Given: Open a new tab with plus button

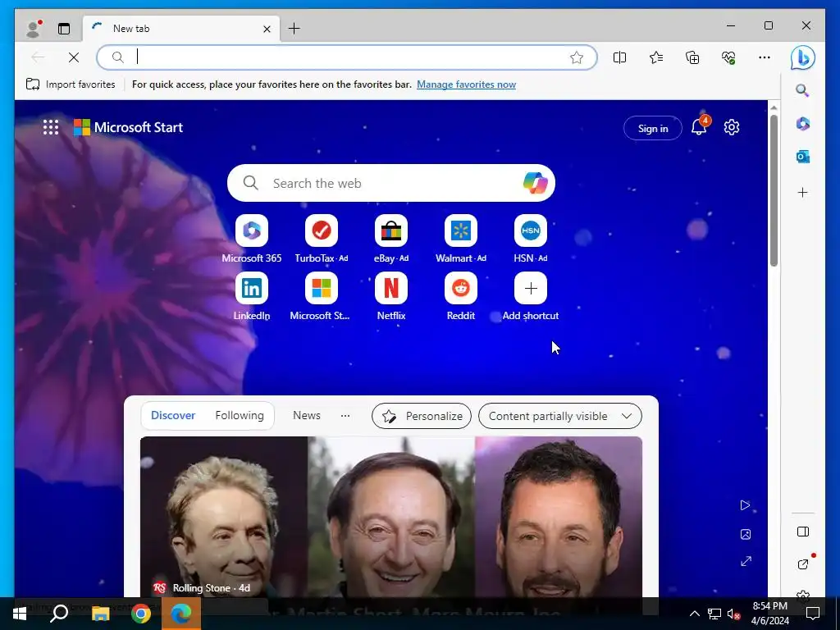Looking at the screenshot, I should (294, 29).
